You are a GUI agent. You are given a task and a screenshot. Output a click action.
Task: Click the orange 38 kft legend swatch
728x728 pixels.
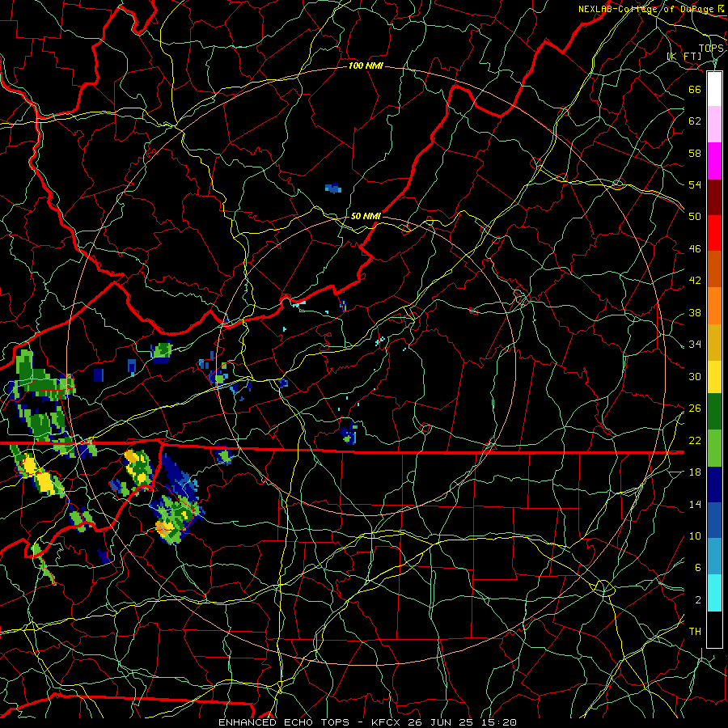pyautogui.click(x=714, y=306)
